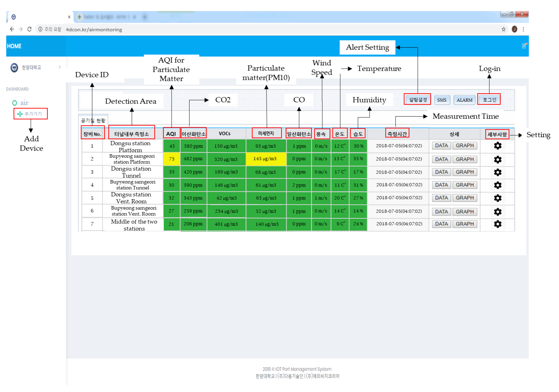Screen dimensions: 559x392
Task: Click browser back arrow
Action: pyautogui.click(x=12, y=29)
